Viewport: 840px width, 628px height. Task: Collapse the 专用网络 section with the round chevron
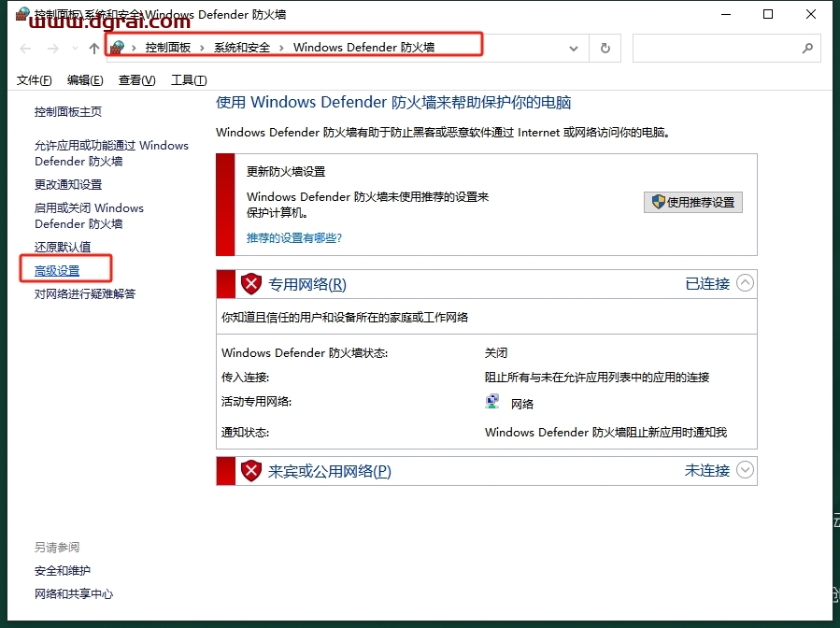tap(746, 282)
